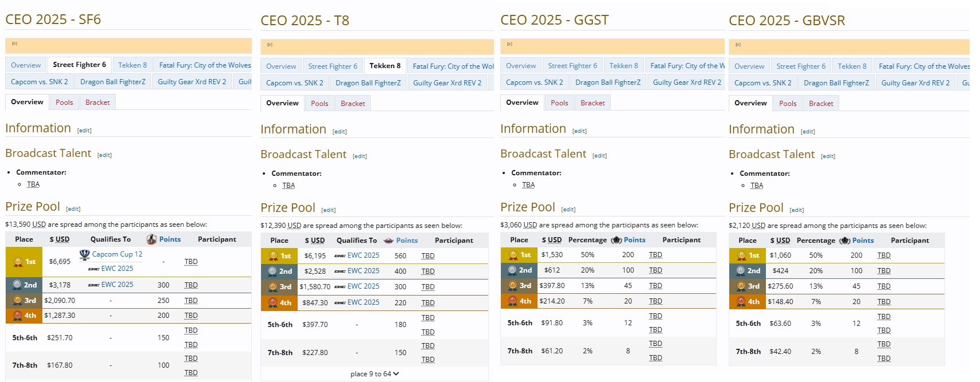
Task: Click the silver 2nd medal icon in T8 table
Action: [272, 271]
